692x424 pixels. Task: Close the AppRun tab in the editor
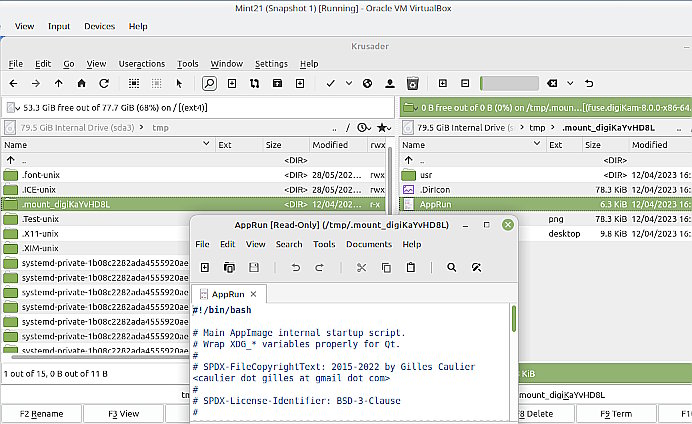pyautogui.click(x=253, y=294)
